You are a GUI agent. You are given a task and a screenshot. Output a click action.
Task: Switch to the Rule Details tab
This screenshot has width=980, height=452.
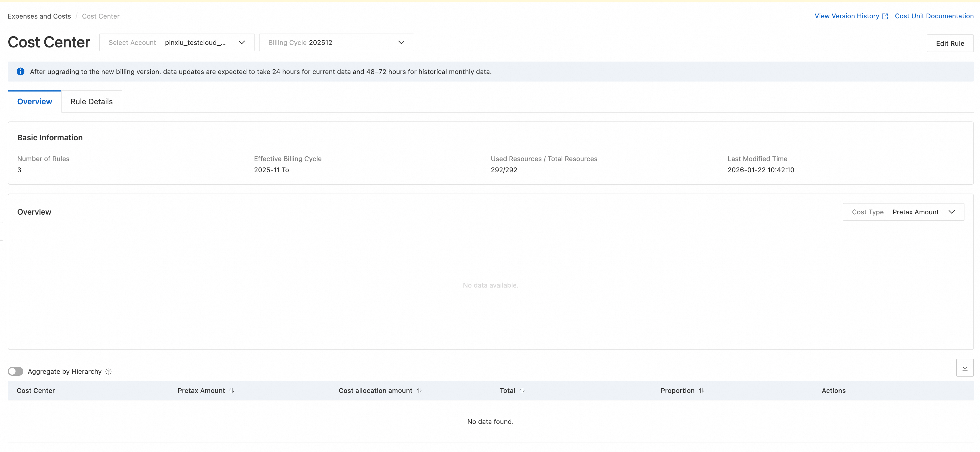pos(91,101)
